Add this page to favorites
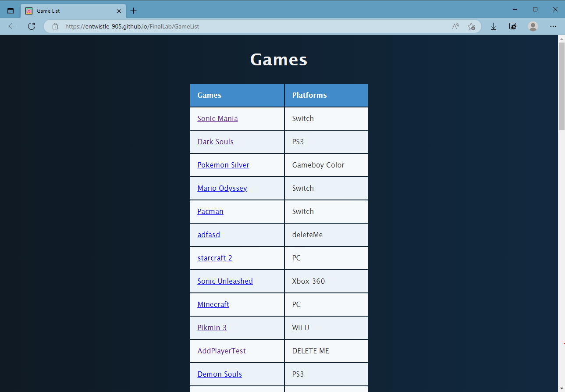 coord(471,26)
